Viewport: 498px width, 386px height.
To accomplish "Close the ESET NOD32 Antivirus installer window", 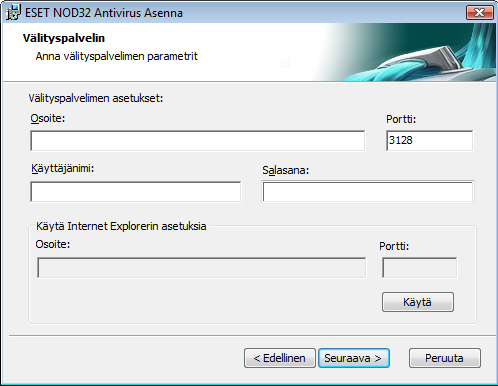I will pyautogui.click(x=480, y=13).
